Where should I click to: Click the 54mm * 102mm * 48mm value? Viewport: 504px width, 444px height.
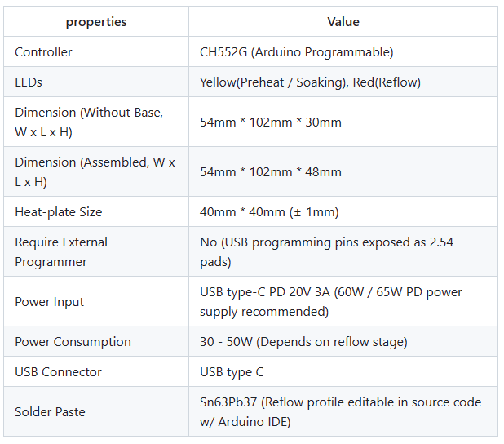pyautogui.click(x=271, y=172)
